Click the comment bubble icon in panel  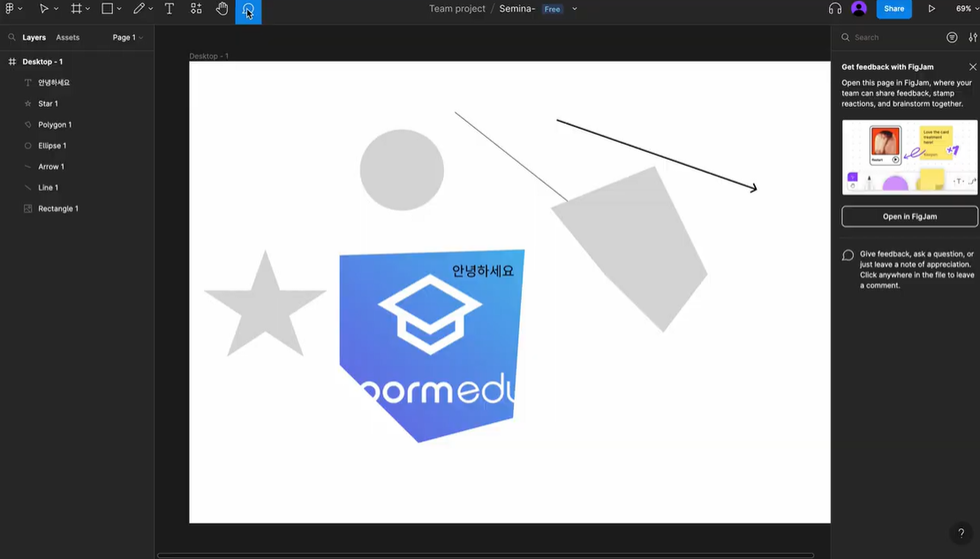[848, 255]
